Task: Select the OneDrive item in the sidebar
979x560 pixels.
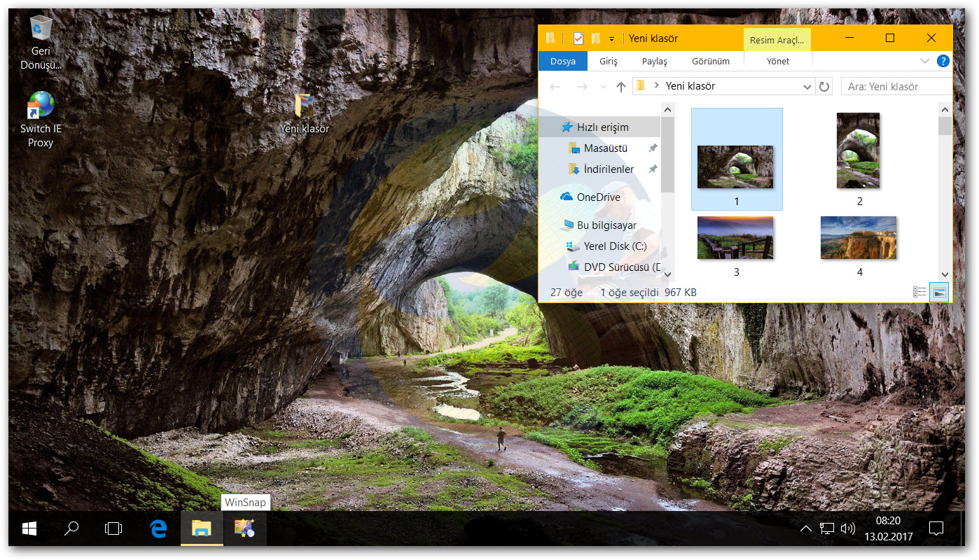Action: pyautogui.click(x=599, y=197)
